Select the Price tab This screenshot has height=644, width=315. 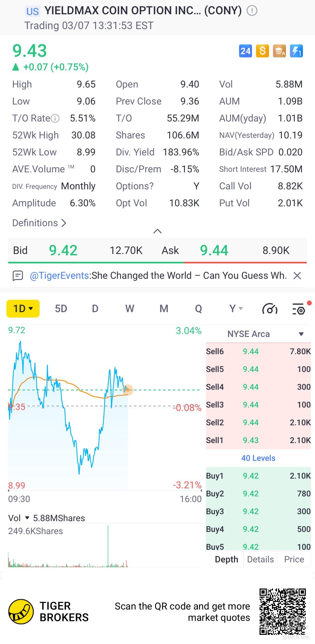[x=294, y=559]
